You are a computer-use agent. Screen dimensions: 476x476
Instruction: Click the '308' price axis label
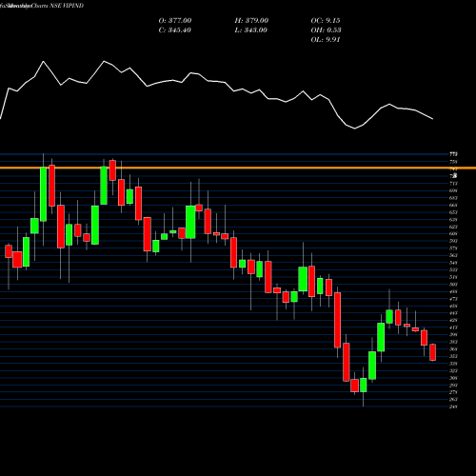click(453, 378)
